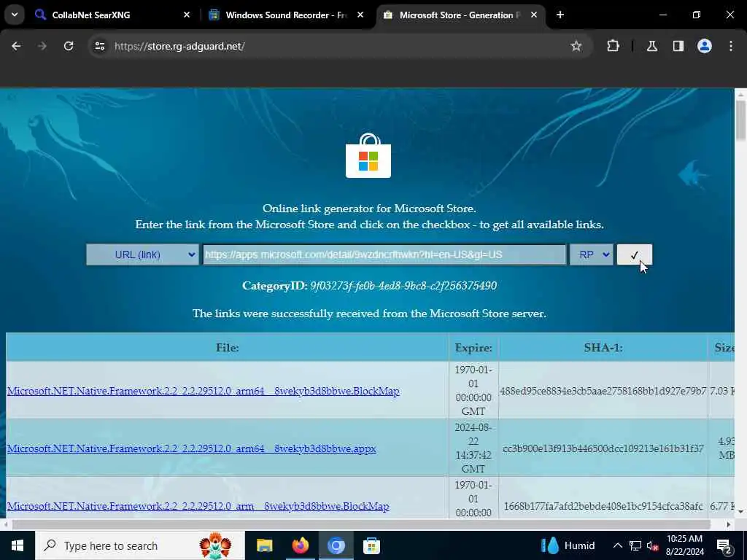Select SHA-1 hash 1668b177fa7afd2bebde...

(603, 506)
